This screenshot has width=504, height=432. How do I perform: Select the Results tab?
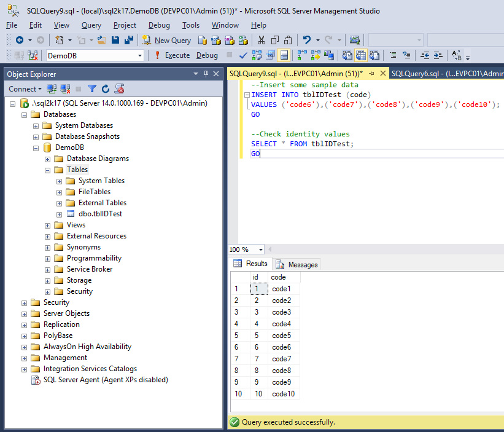point(250,264)
